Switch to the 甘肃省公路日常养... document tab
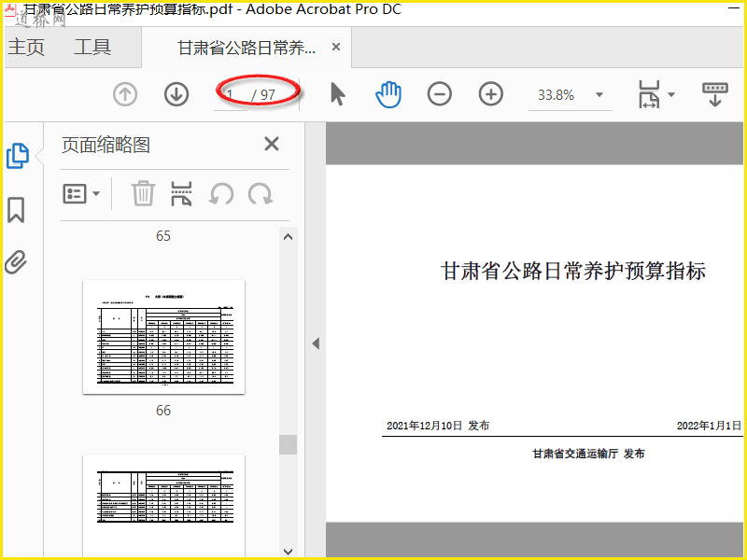 pos(247,48)
